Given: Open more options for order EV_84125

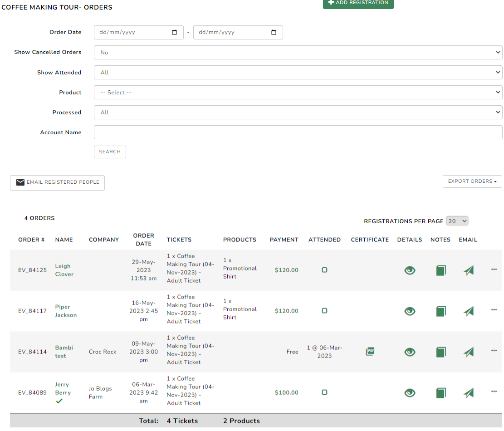Looking at the screenshot, I should [494, 269].
